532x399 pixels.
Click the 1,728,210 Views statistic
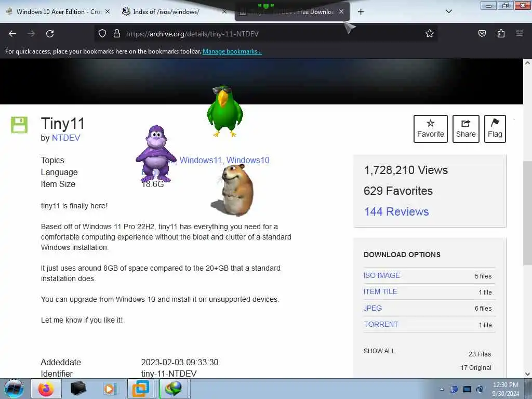tap(406, 170)
